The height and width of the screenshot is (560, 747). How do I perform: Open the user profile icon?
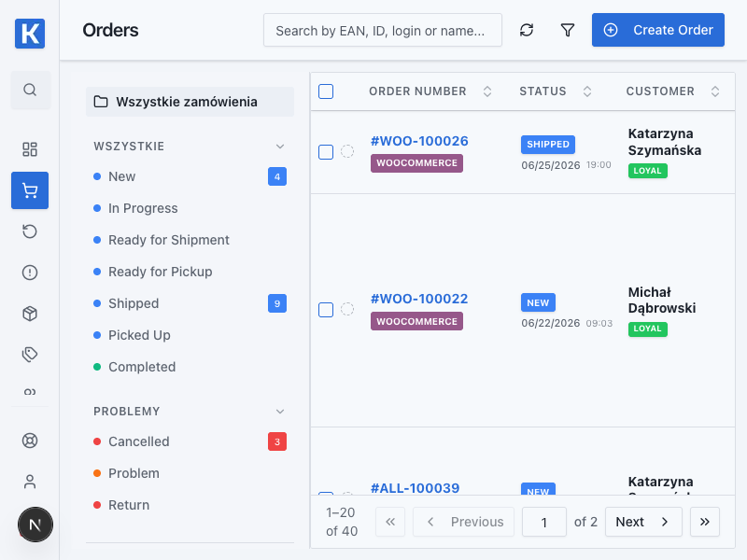(30, 482)
